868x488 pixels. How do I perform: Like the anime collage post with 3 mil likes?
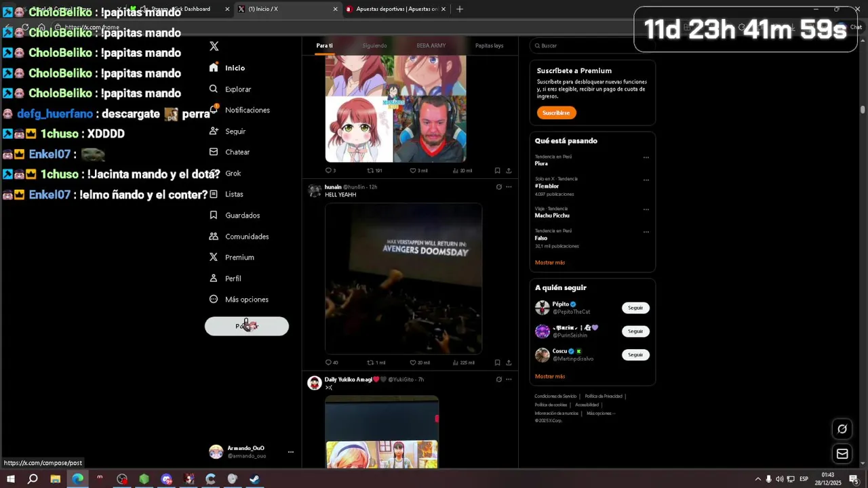point(418,171)
